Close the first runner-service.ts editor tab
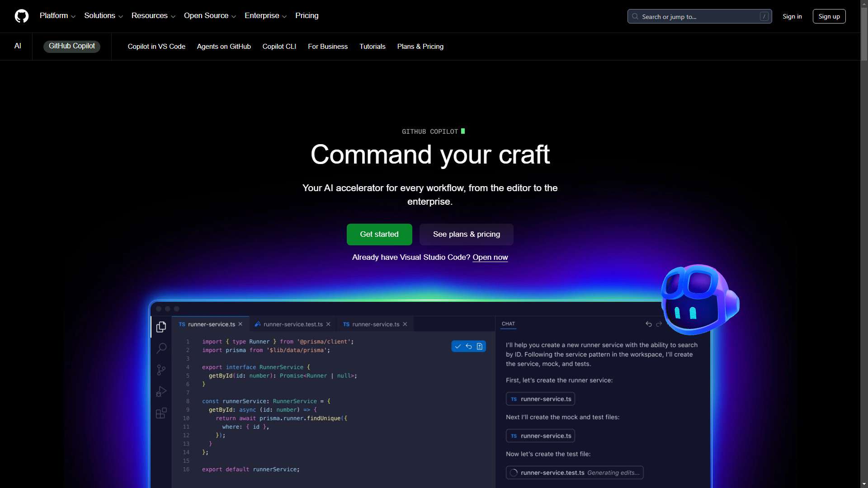Viewport: 868px width, 488px height. 241,324
